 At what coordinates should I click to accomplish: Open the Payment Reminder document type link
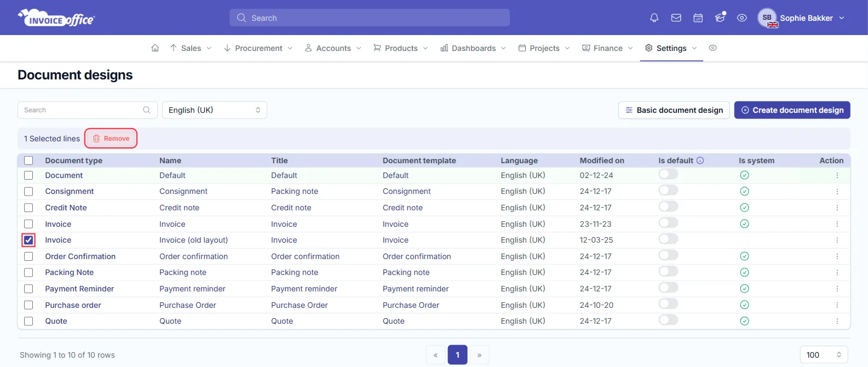(79, 289)
